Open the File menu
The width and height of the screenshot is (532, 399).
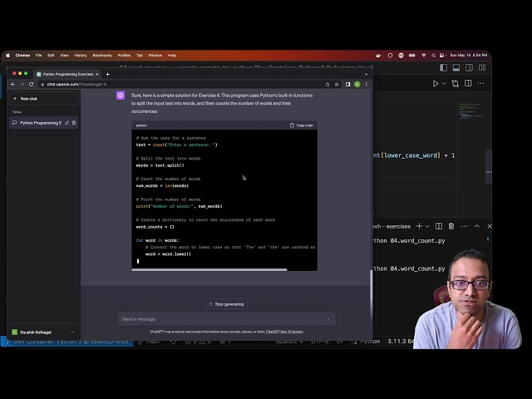click(39, 56)
